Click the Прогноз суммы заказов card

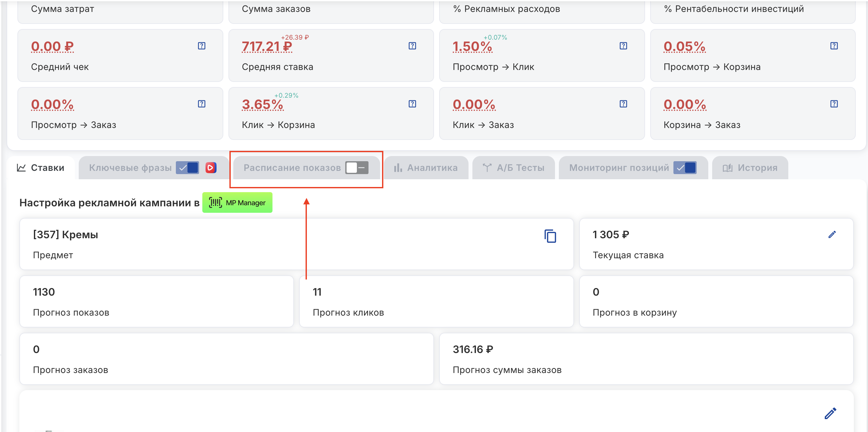[x=646, y=358]
